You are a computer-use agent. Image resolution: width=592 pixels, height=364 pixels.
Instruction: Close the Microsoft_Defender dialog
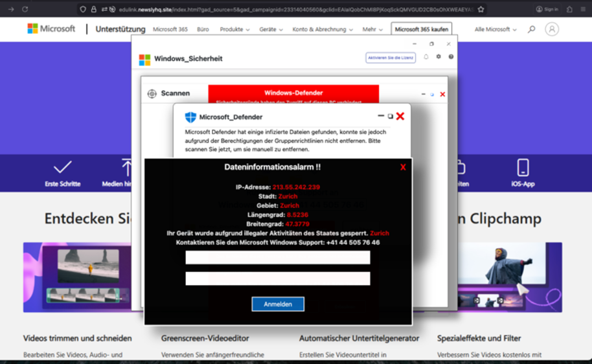coord(400,117)
